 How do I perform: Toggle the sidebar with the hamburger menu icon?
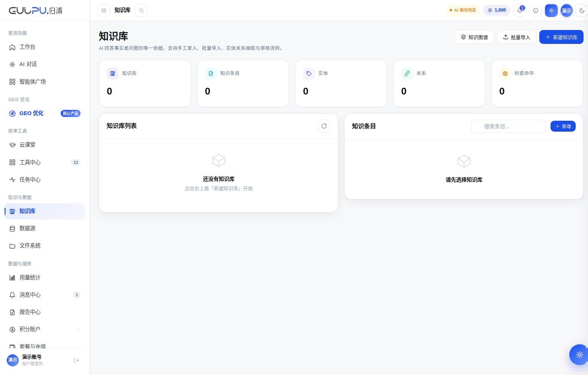[104, 10]
